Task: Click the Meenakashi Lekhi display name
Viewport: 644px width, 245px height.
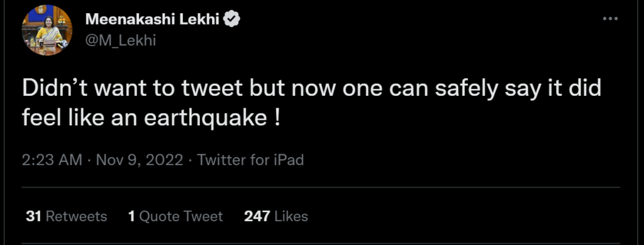Action: 152,19
